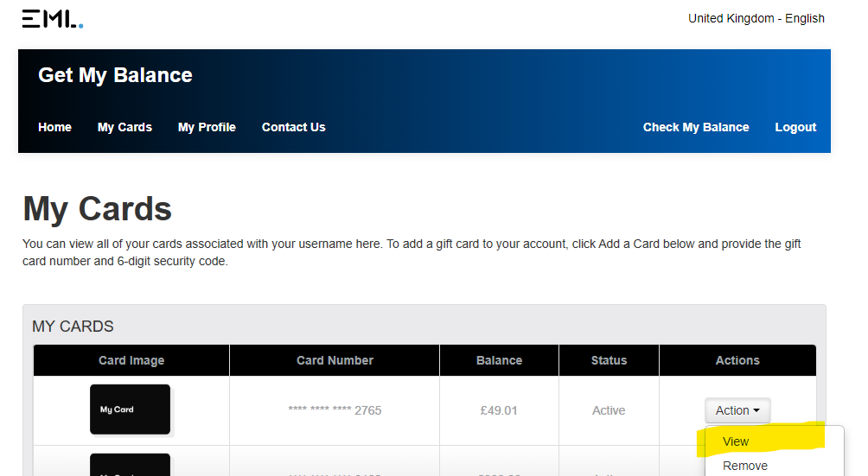Click the Balance column header
Screen dimensions: 868x476
tap(500, 360)
